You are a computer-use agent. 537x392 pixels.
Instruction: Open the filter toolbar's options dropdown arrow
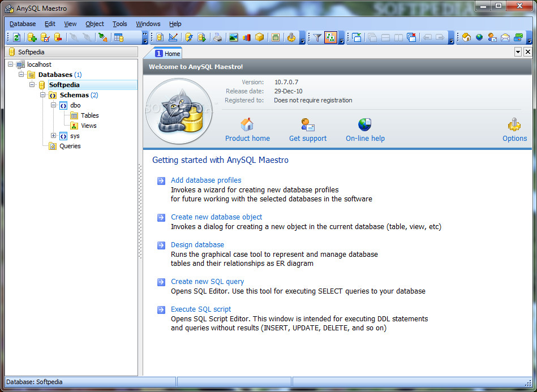[341, 37]
